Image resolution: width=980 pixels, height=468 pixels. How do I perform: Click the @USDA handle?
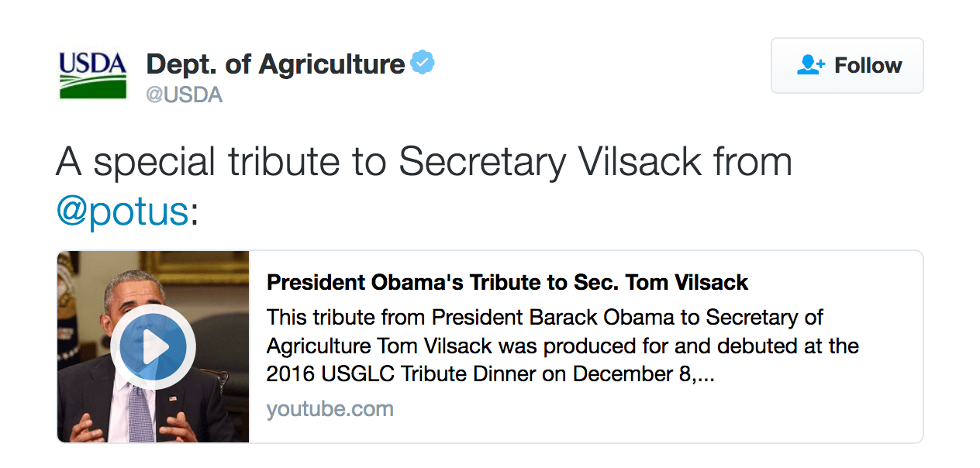(x=184, y=95)
